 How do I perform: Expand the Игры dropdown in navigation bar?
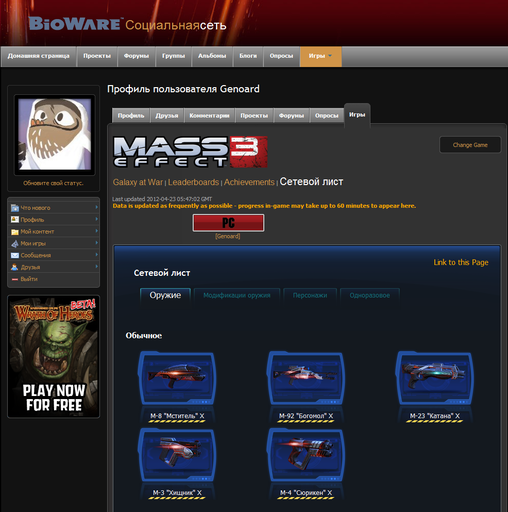pyautogui.click(x=330, y=56)
